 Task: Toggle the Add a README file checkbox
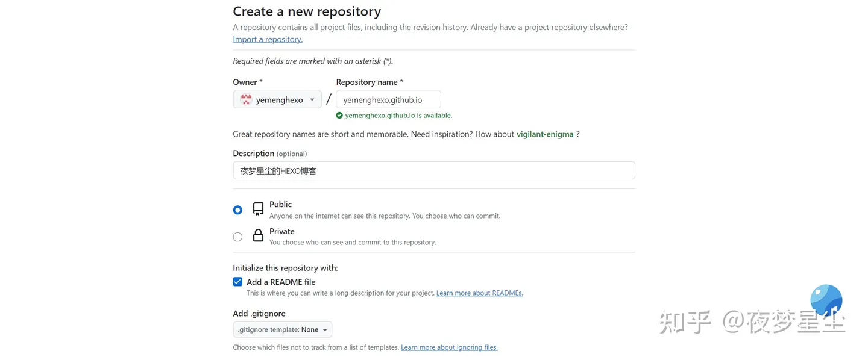pyautogui.click(x=237, y=282)
